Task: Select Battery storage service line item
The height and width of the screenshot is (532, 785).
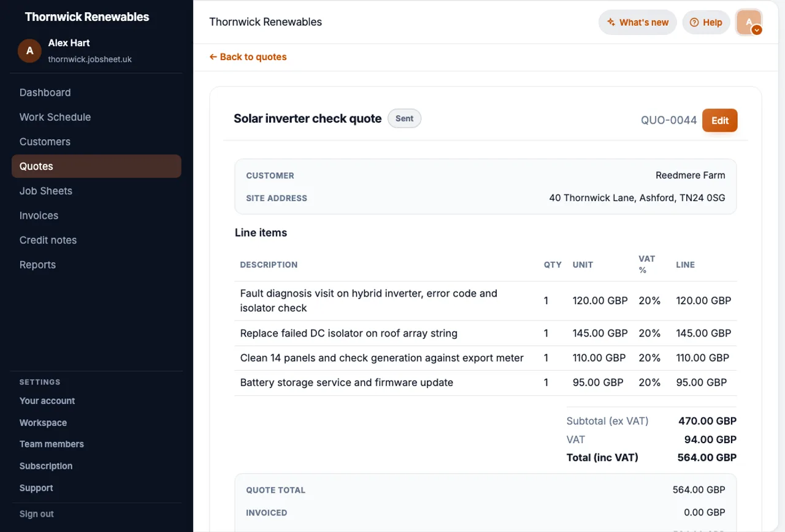Action: coord(486,382)
